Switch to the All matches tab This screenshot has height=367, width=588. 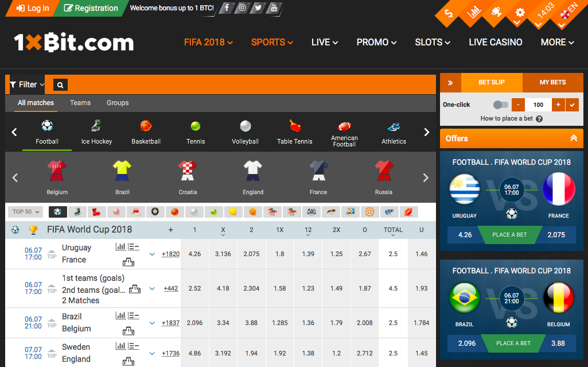36,103
